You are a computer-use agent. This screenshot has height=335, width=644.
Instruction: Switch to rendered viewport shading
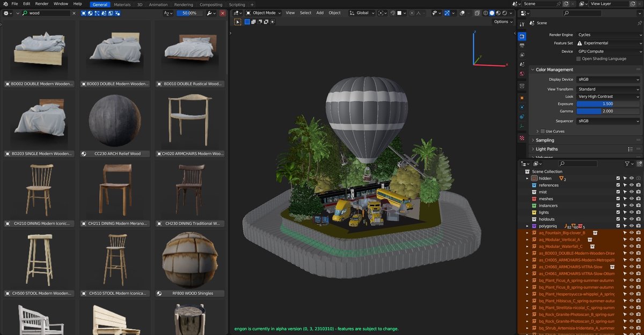click(504, 13)
